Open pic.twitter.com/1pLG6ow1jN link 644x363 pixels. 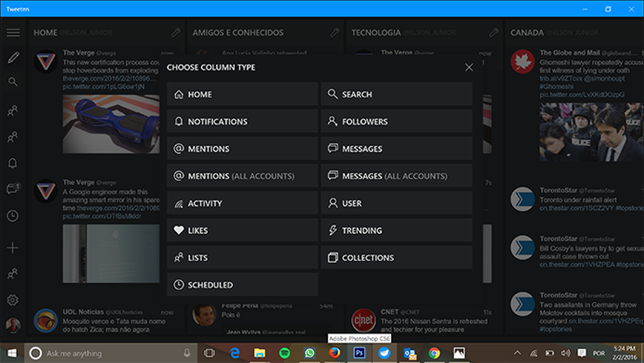click(x=104, y=86)
